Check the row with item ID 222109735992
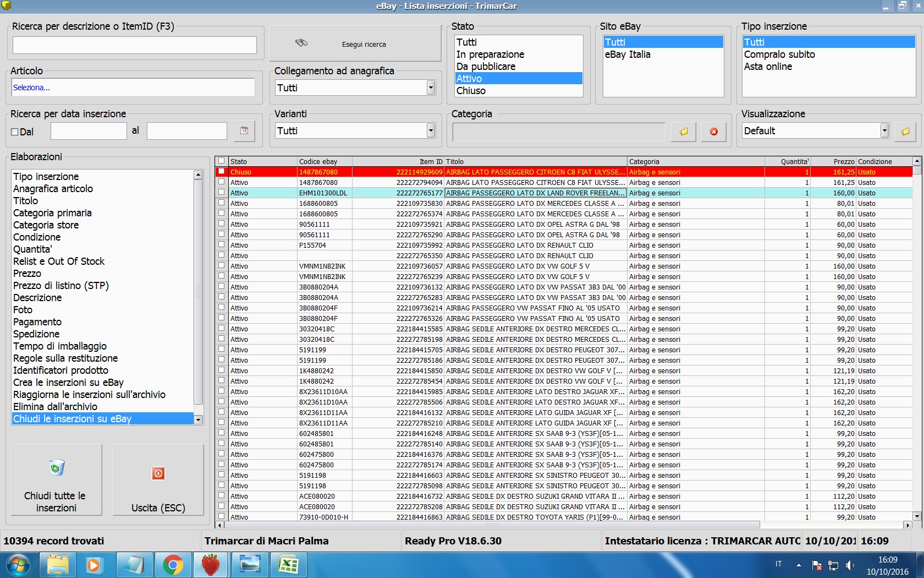 pyautogui.click(x=221, y=245)
